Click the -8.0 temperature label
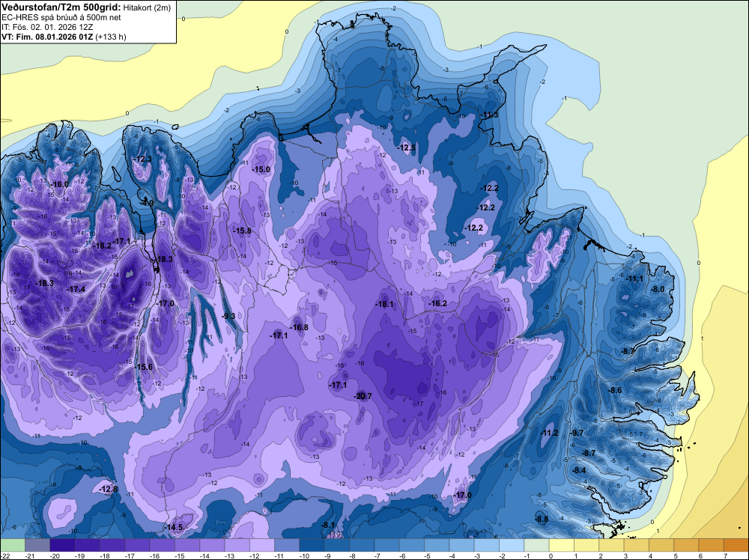The width and height of the screenshot is (749, 560). click(658, 289)
